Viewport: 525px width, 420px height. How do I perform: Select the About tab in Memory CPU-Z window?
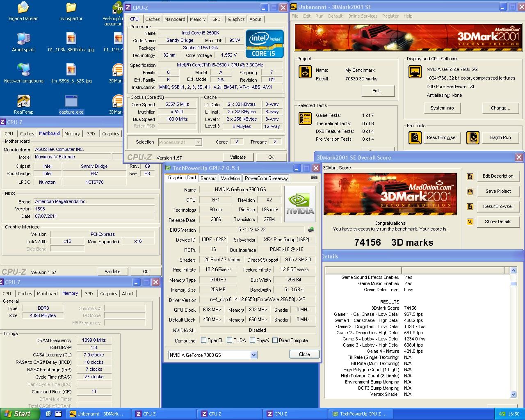128,294
